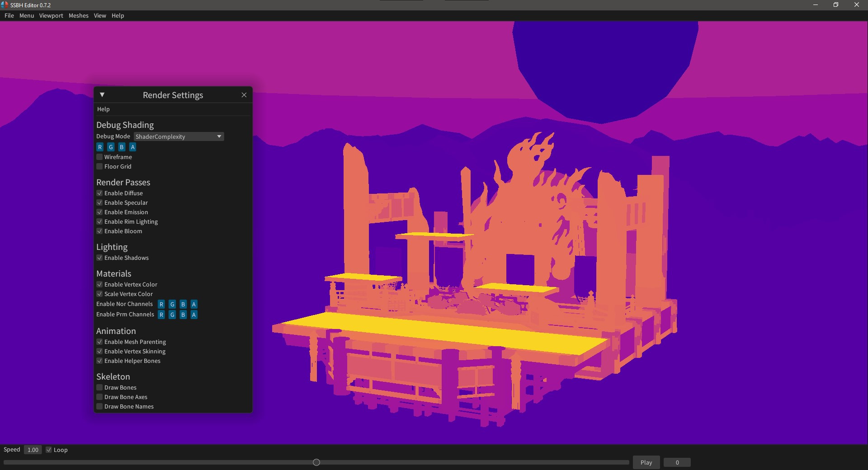Check the Draw Bones option
This screenshot has width=868, height=470.
(99, 387)
